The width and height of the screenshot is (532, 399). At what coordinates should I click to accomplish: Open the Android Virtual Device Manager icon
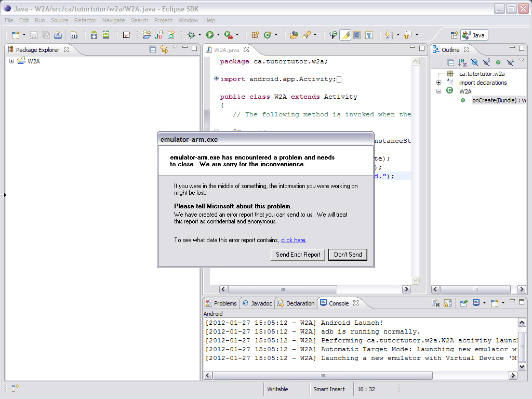[x=106, y=35]
